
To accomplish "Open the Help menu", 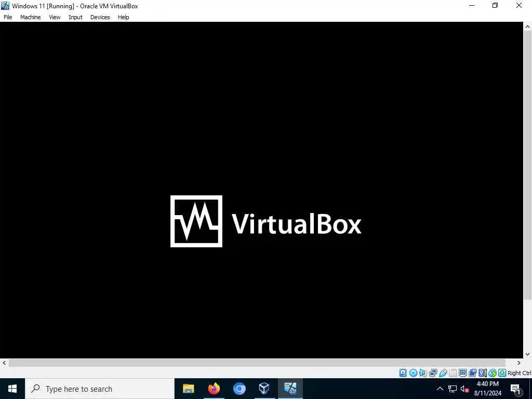I will [124, 17].
